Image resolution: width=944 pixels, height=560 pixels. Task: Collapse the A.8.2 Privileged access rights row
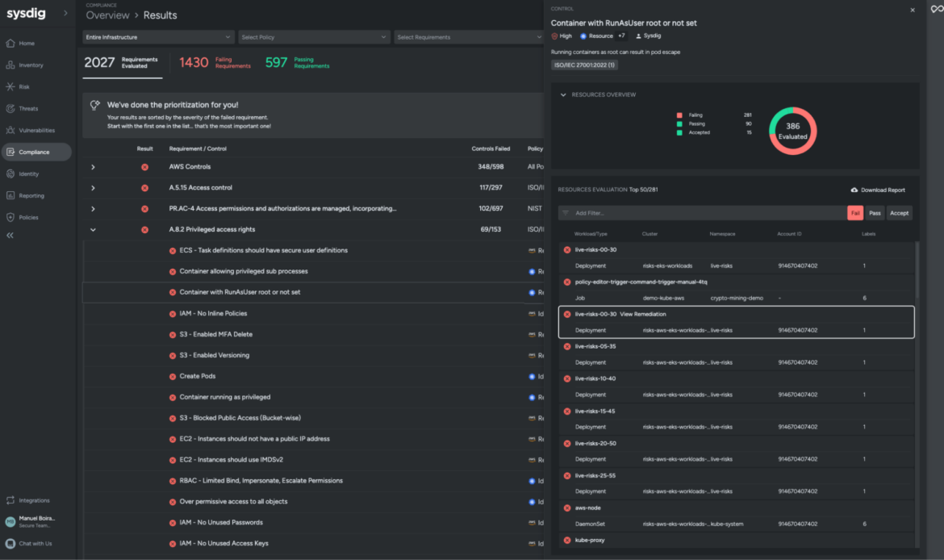pos(93,229)
